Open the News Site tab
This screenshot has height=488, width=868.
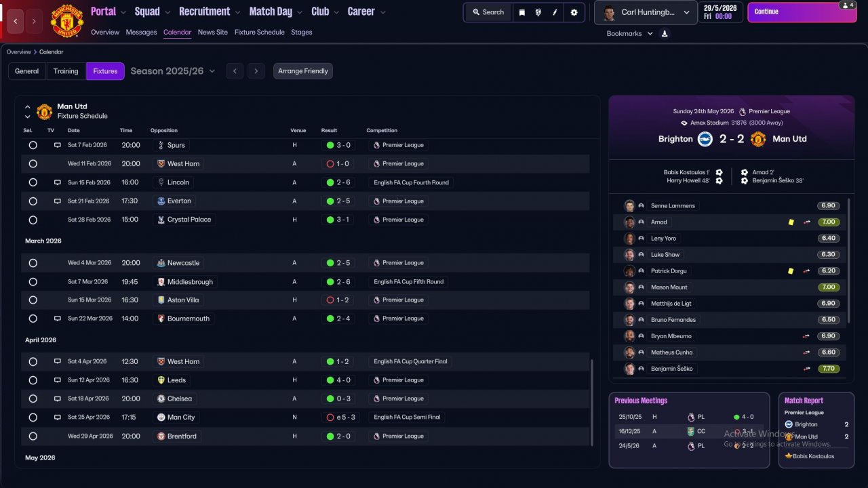213,33
